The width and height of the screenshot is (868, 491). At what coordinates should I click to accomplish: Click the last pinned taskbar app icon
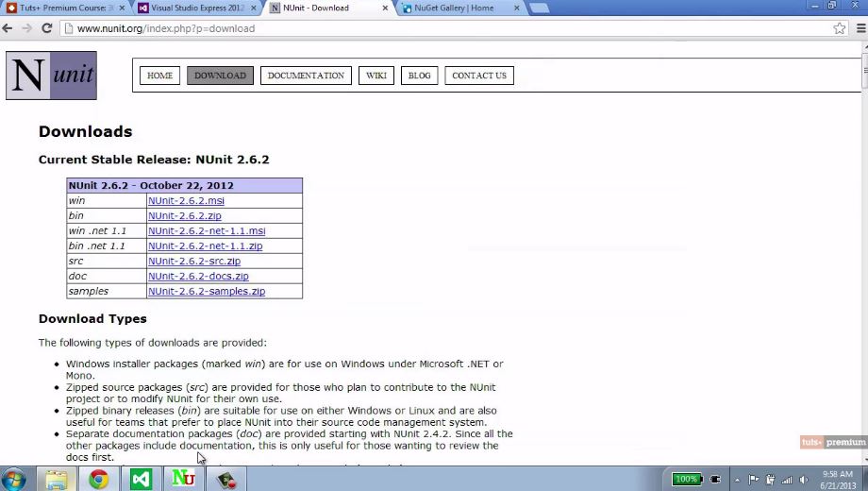(225, 480)
